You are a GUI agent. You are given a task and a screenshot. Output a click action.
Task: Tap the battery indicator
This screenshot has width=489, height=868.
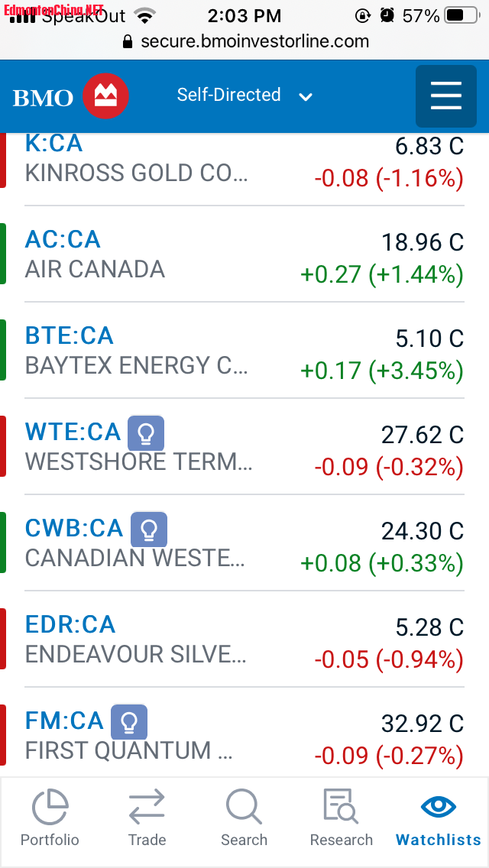click(x=463, y=15)
